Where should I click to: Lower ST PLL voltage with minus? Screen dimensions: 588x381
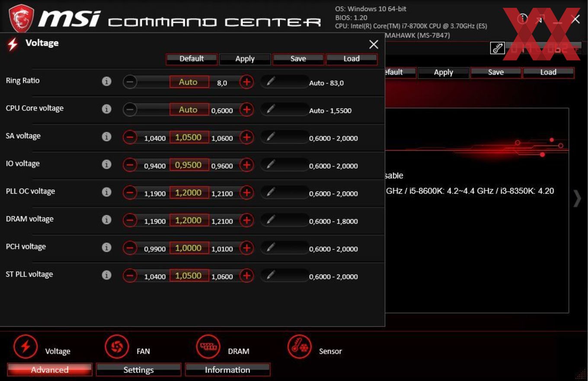(130, 275)
